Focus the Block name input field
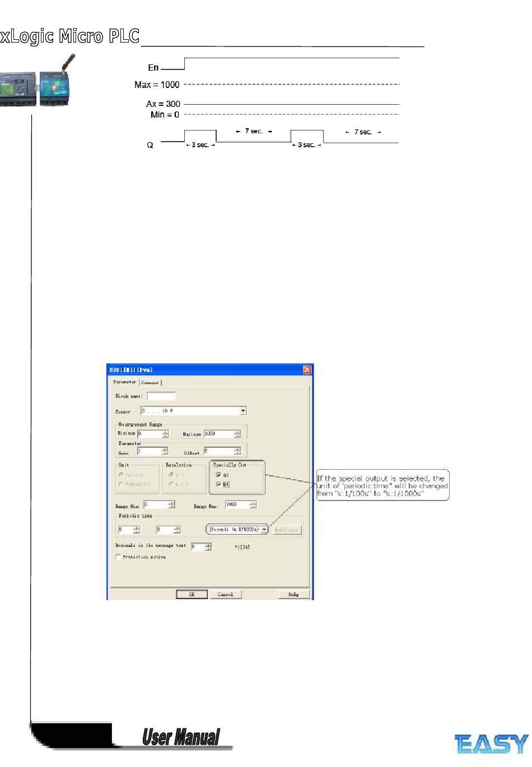532x767 pixels. pyautogui.click(x=161, y=396)
